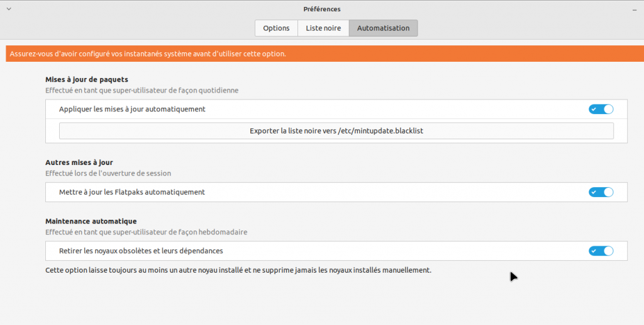Screen dimensions: 644x325
Task: Click the orange system snapshots warning banner
Action: [322, 54]
